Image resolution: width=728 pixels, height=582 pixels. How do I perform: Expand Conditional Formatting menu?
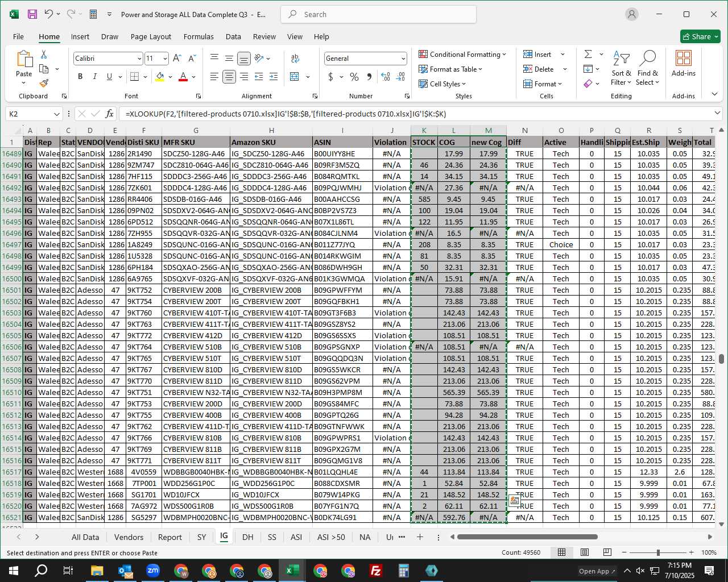pos(462,54)
